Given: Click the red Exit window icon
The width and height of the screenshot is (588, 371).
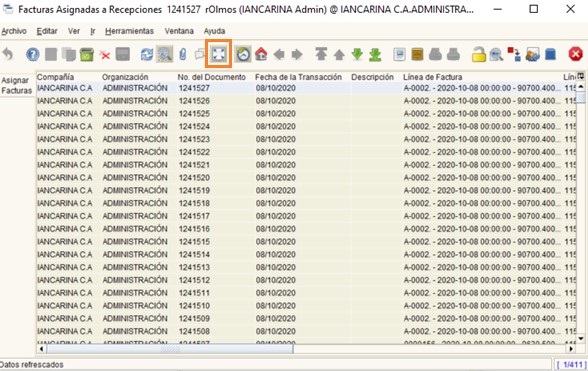Looking at the screenshot, I should (x=575, y=54).
